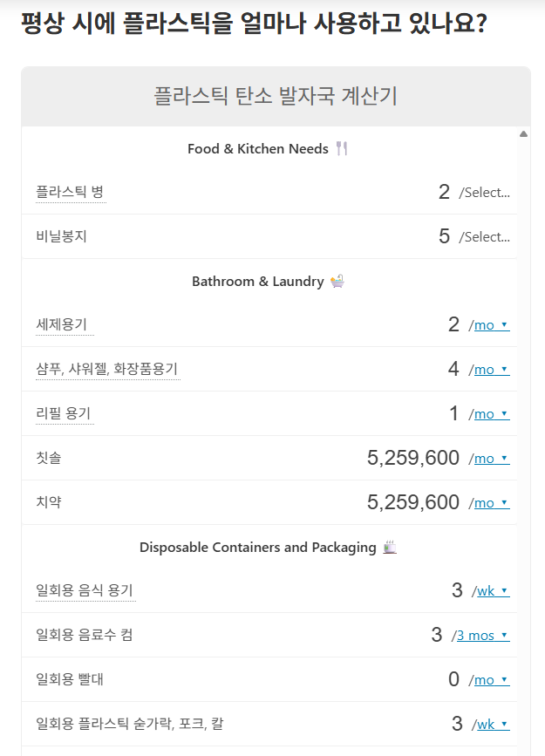Open 일회용 플라스틱 숟가락, 포크, 칼 wk dropdown

point(494,725)
